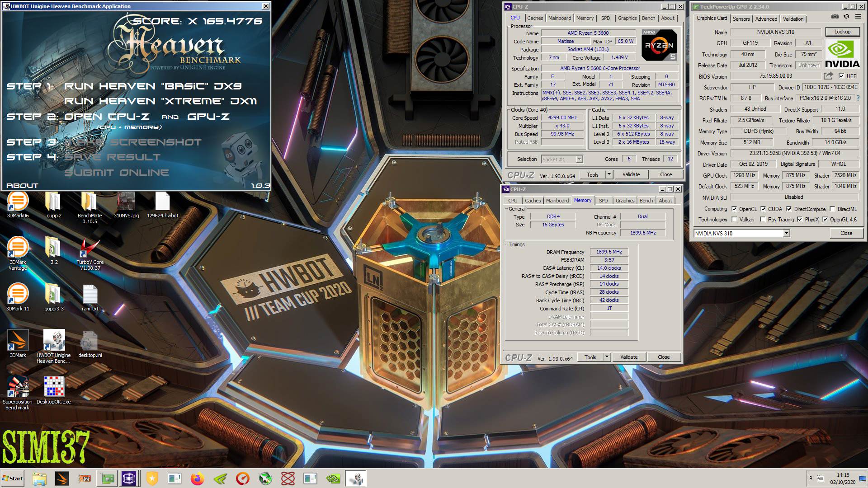This screenshot has height=488, width=868.
Task: Click Validate in the upper CPU-Z window
Action: click(x=631, y=174)
